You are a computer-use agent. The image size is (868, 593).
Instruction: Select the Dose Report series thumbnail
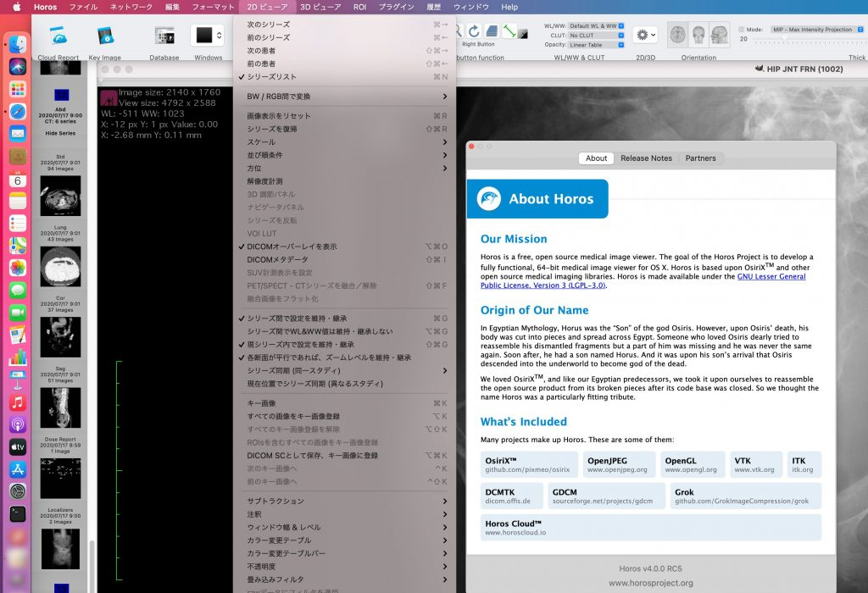60,479
